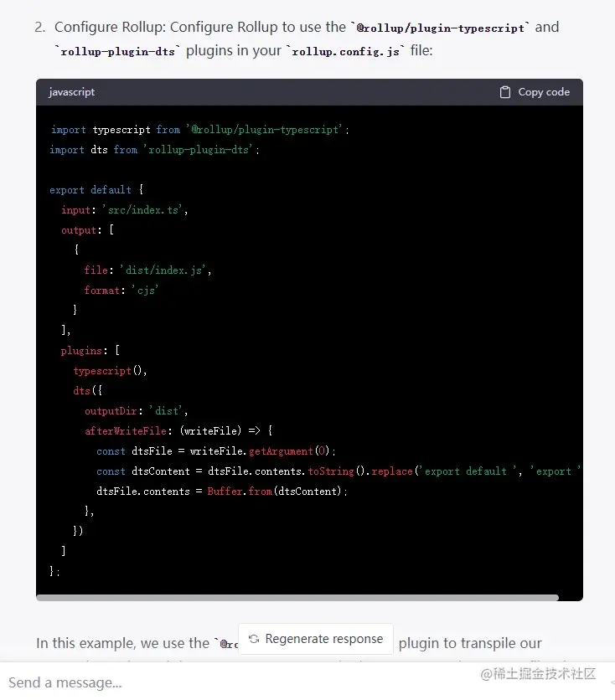Click the regenerate circular arrows icon
The image size is (615, 700).
coord(254,639)
